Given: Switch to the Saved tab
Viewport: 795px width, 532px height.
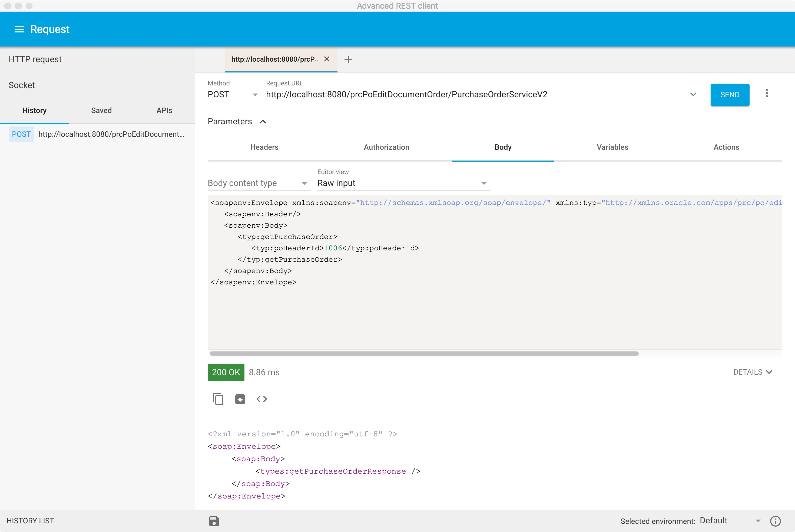Looking at the screenshot, I should [101, 111].
